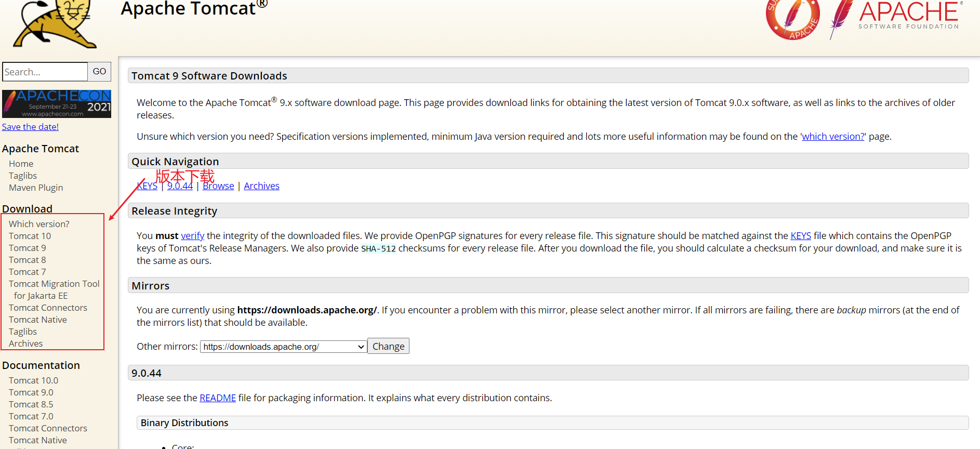
Task: Open Archives in Download sidebar
Action: click(25, 344)
